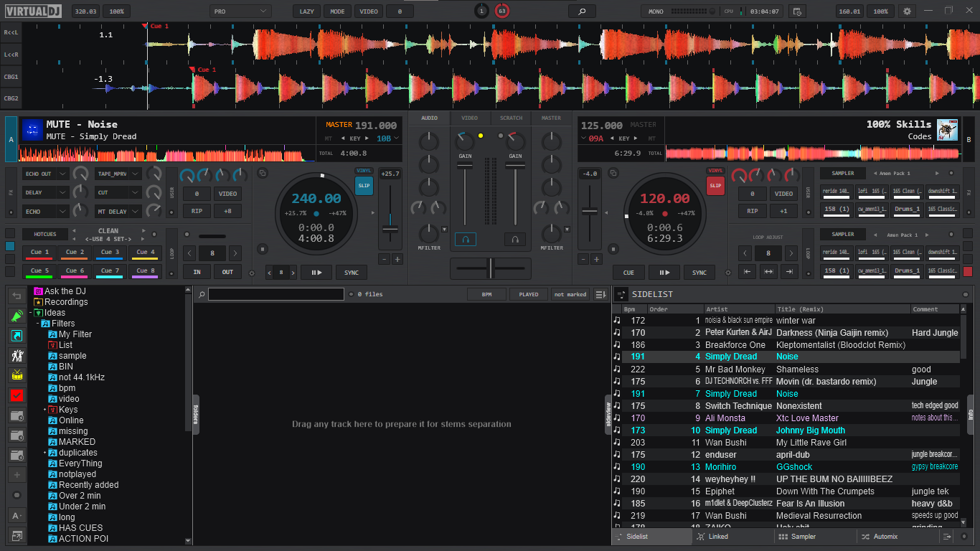980x551 pixels.
Task: Click deck A gear icon near transport
Action: 252,273
